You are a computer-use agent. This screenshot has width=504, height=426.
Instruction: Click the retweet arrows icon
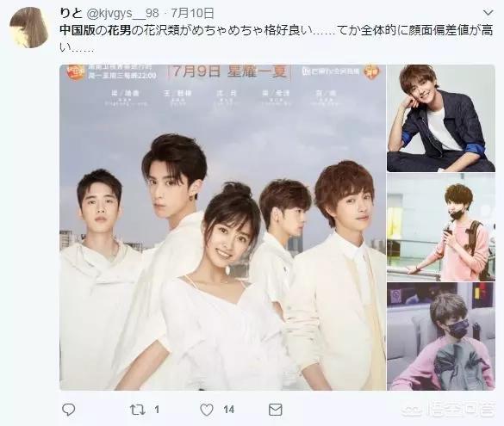click(x=138, y=410)
